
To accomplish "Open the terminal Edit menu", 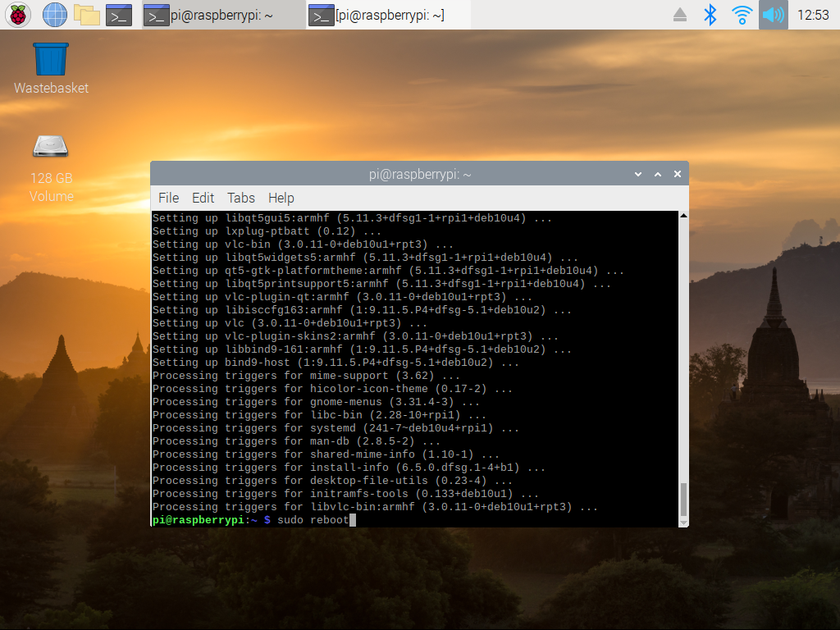I will 203,199.
